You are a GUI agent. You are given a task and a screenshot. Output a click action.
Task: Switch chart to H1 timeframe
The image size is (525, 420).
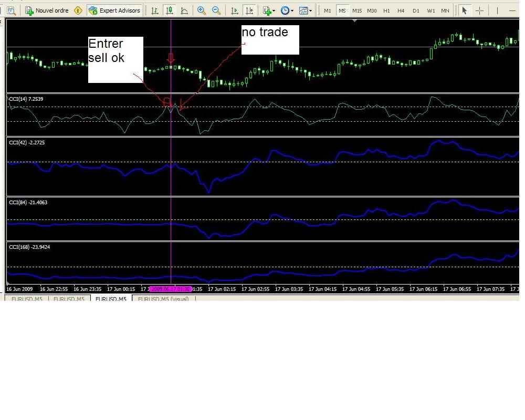386,10
